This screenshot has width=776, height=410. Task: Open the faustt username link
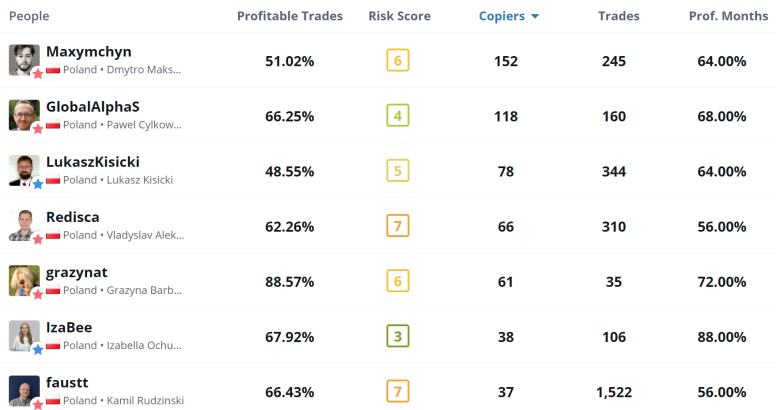[67, 382]
